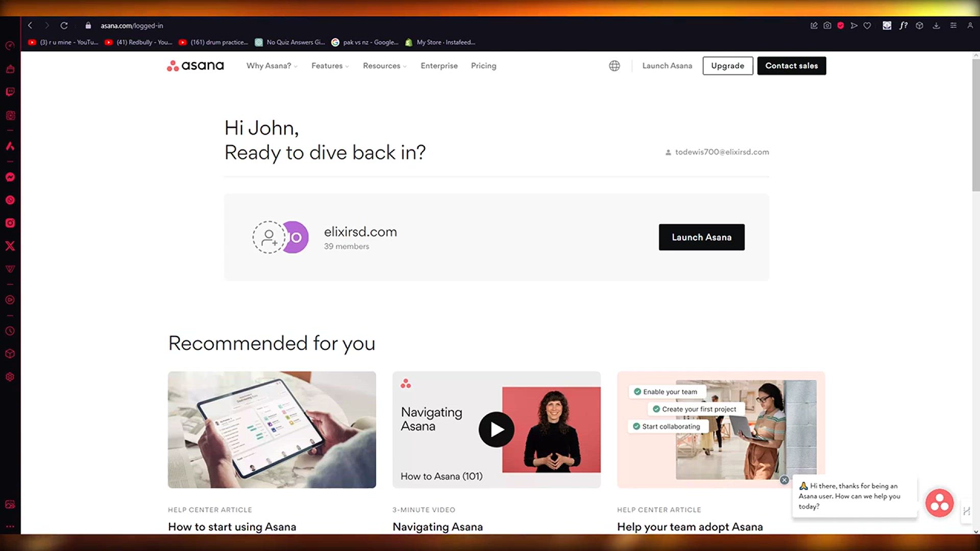Click the todewis700@elixirsd.com account email
Screen dimensions: 980x551
pyautogui.click(x=722, y=152)
